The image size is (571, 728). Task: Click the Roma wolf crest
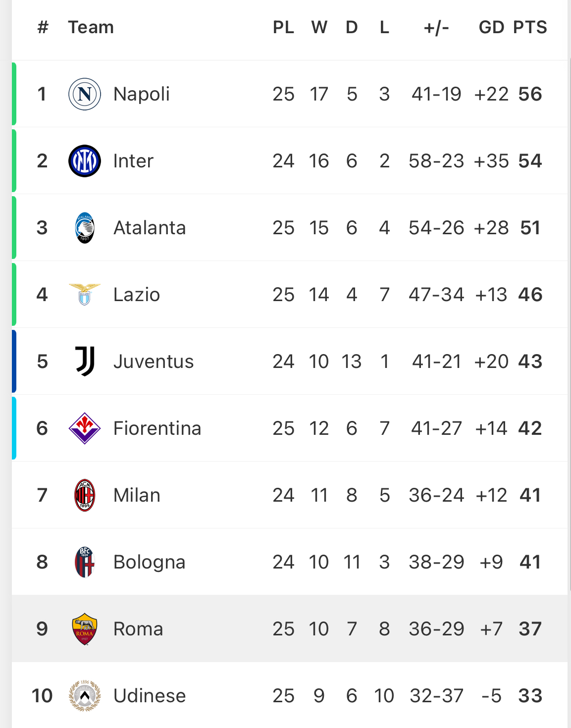coord(85,629)
